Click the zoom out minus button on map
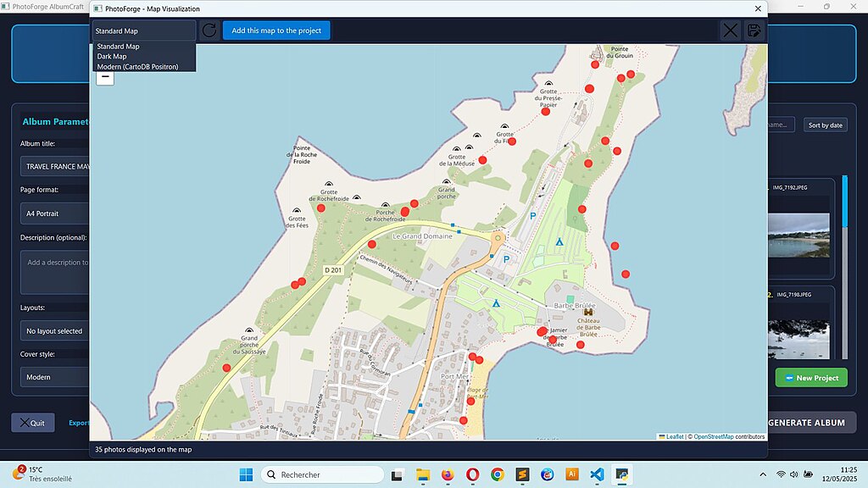 105,77
